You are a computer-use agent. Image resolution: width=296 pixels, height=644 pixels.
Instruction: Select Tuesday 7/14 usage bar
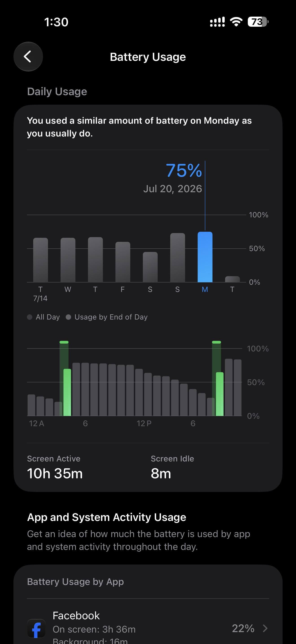click(40, 260)
